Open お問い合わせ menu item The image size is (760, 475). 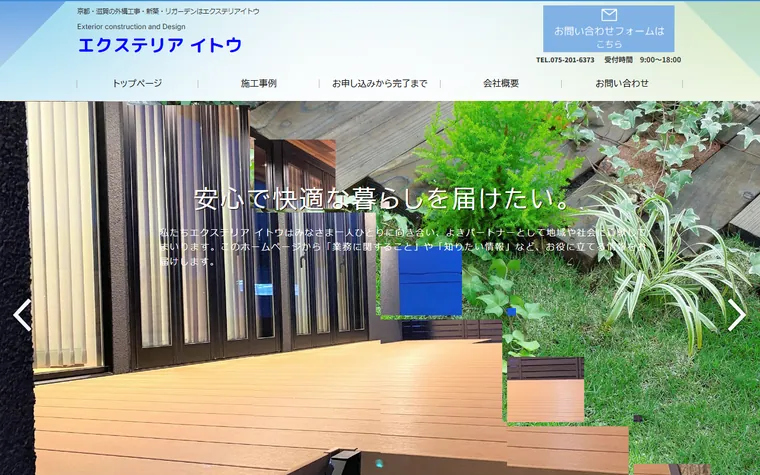point(622,83)
